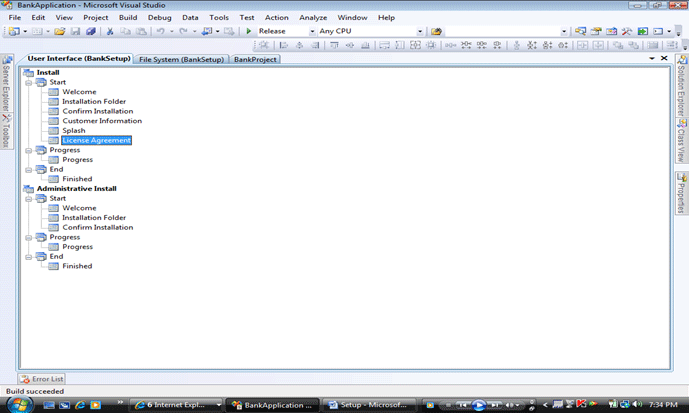Select the User Interface (BankSetup) tab

[79, 58]
